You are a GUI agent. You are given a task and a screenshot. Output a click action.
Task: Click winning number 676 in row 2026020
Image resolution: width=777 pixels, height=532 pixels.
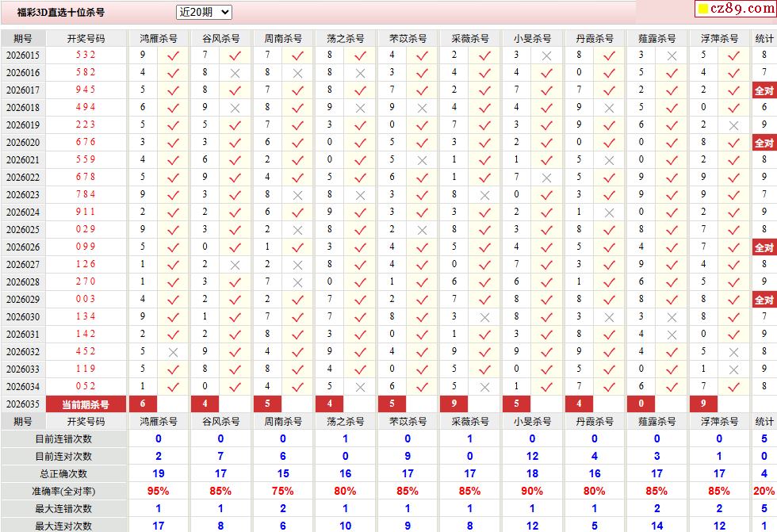coord(86,142)
